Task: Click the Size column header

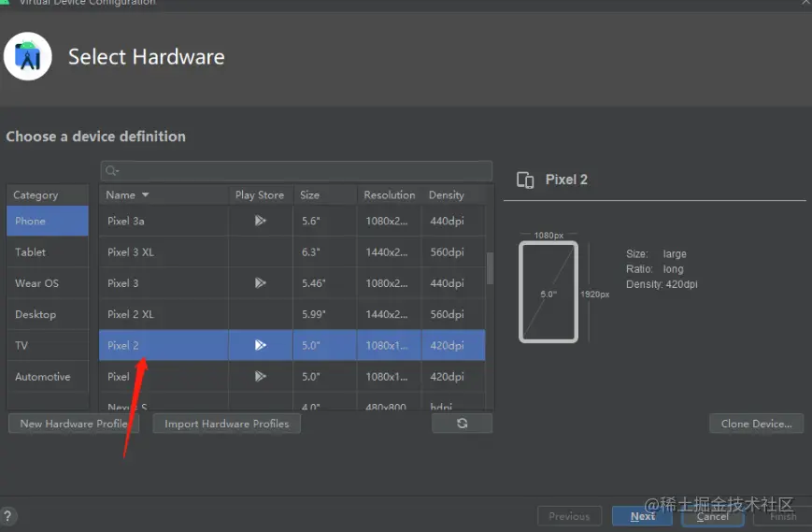Action: [324, 194]
